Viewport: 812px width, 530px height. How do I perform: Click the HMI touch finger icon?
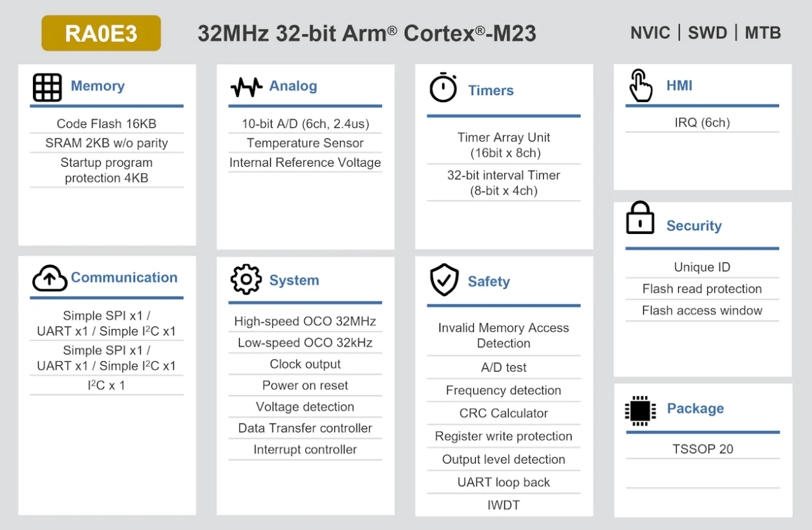click(x=640, y=86)
